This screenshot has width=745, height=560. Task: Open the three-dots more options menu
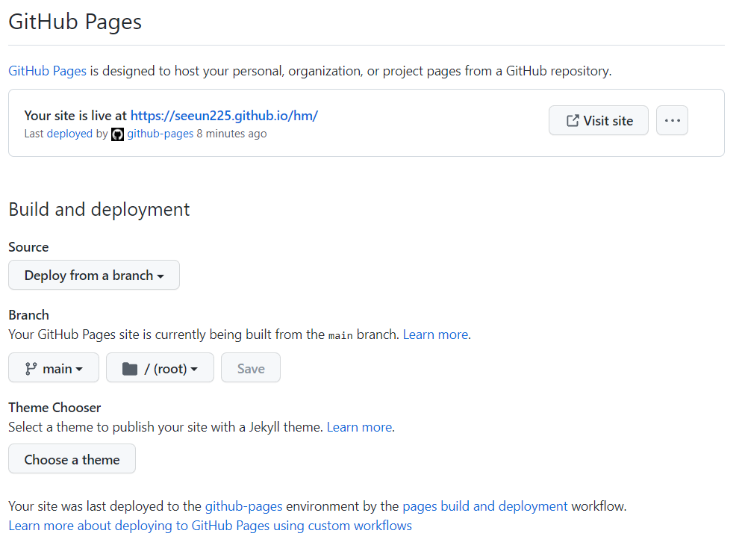(x=672, y=120)
